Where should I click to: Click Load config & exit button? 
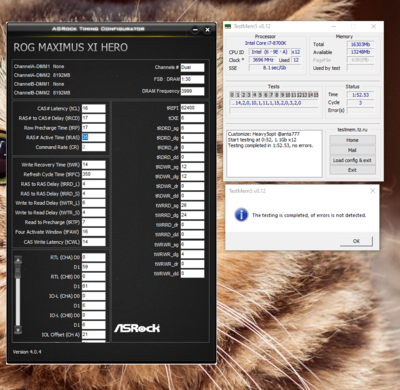pyautogui.click(x=352, y=160)
